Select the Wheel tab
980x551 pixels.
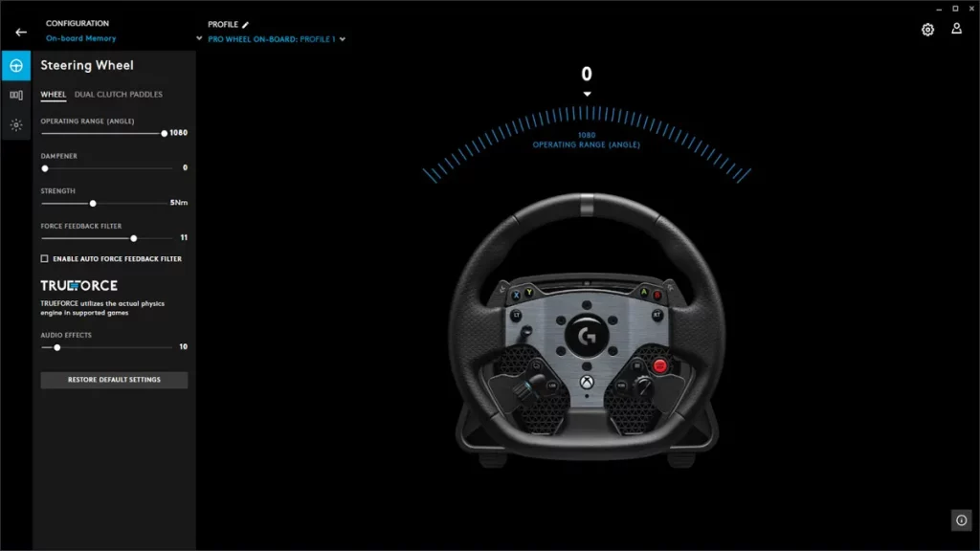coord(54,95)
